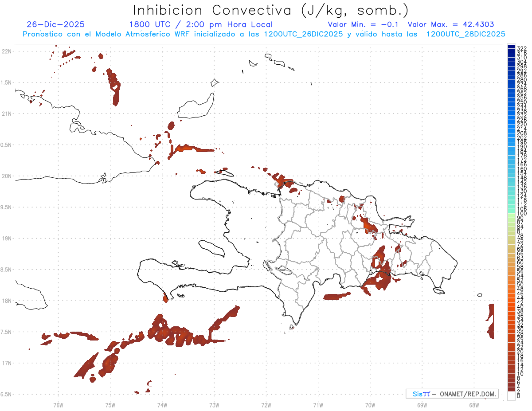Click the '0' value on the color scale
The image size is (532, 411).
pyautogui.click(x=519, y=395)
